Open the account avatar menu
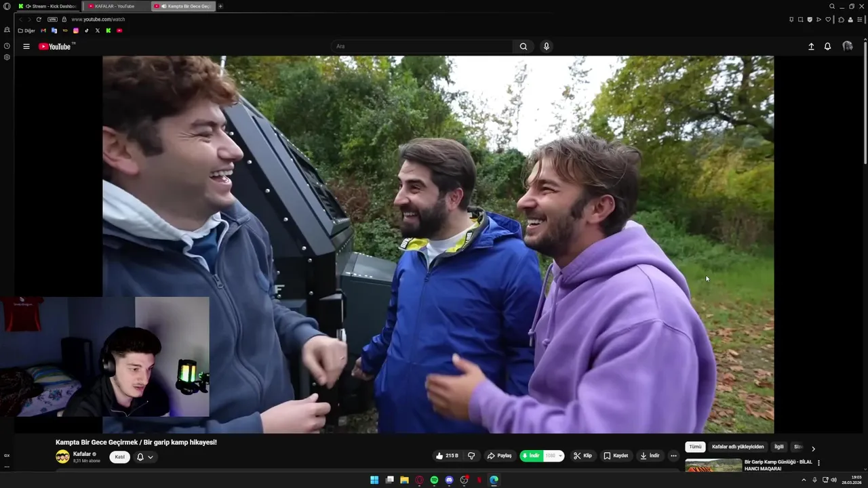This screenshot has width=868, height=488. click(848, 46)
